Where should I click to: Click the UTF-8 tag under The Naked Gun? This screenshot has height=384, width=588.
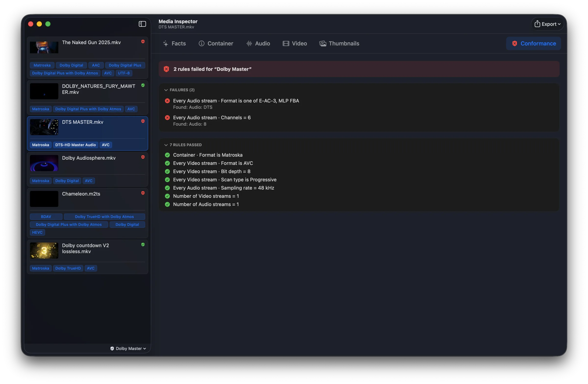tap(124, 73)
